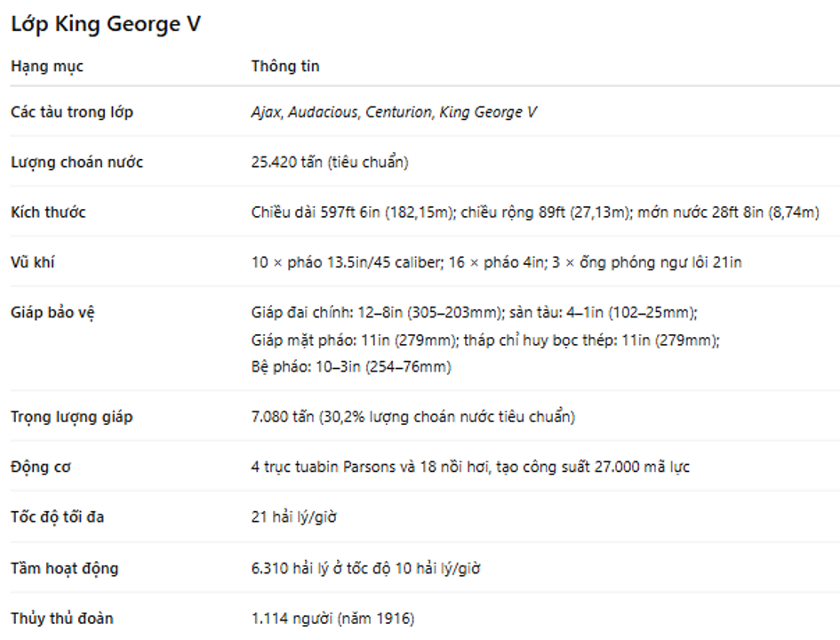
Task: Select the "Thông tin" column header
Action: 284,66
